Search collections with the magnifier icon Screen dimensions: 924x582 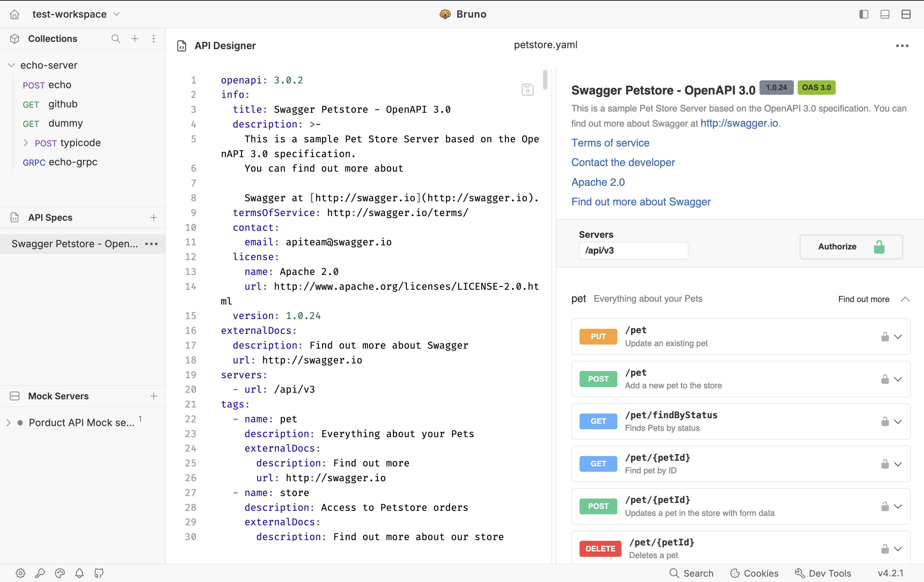click(115, 39)
